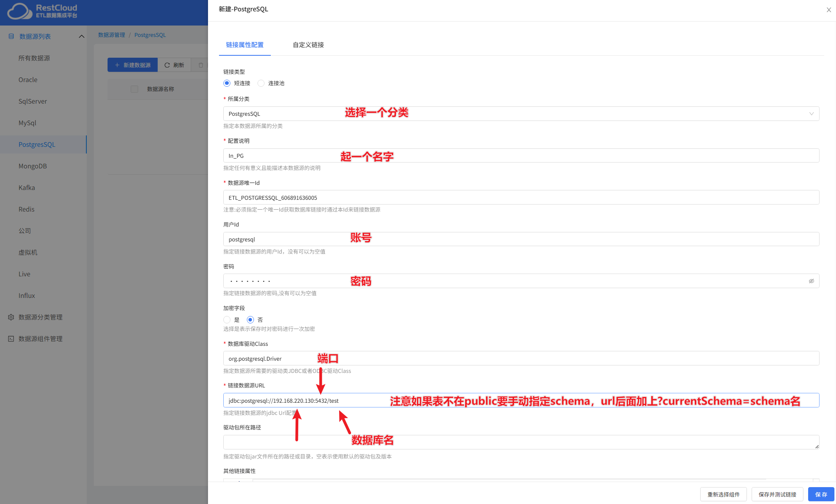The image size is (836, 504).
Task: Click the gear icon for 数据源分类管理
Action: click(11, 317)
